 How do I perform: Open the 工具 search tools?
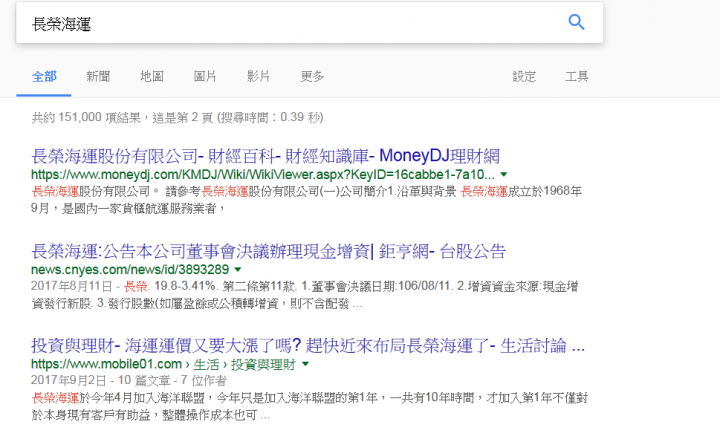point(577,76)
